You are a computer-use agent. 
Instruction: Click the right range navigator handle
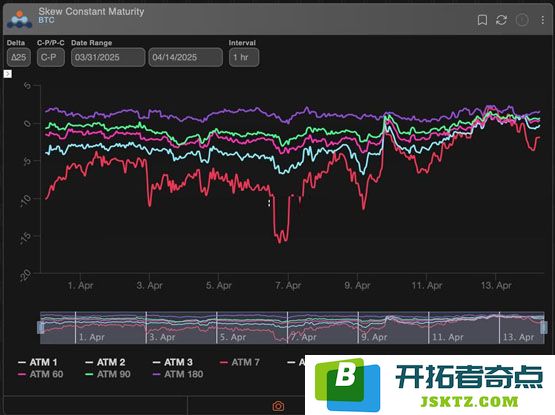point(544,328)
